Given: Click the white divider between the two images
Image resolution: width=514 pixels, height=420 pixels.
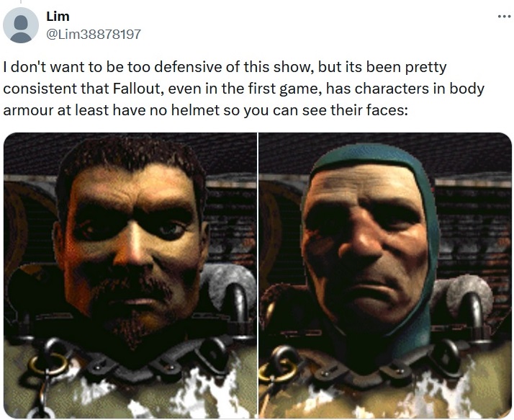Looking at the screenshot, I should pos(258,275).
